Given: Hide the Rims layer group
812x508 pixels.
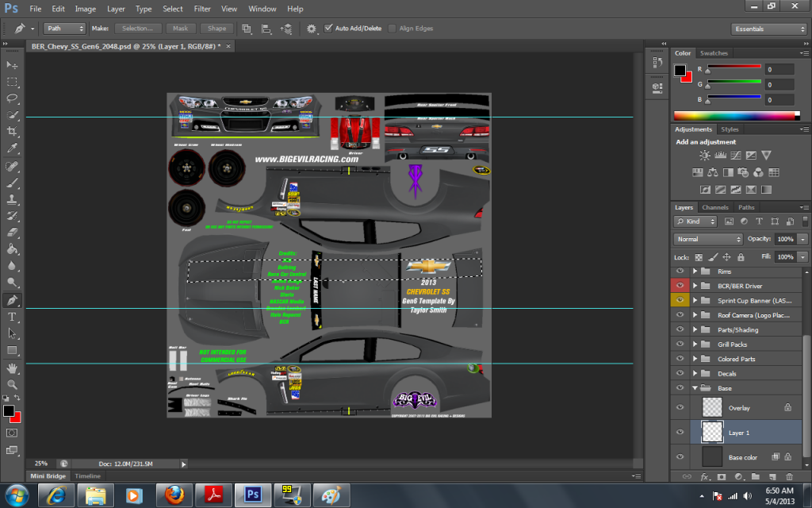Looking at the screenshot, I should coord(680,271).
